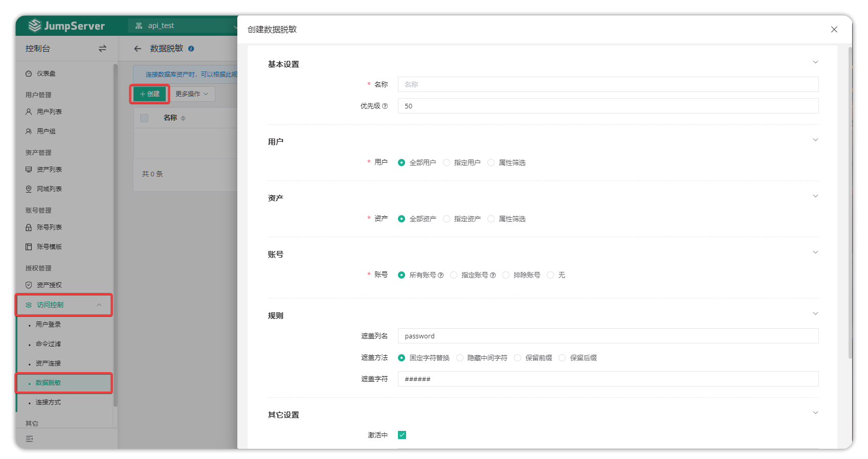Collapse the 基本设置 section
This screenshot has height=459, width=868.
click(x=815, y=62)
